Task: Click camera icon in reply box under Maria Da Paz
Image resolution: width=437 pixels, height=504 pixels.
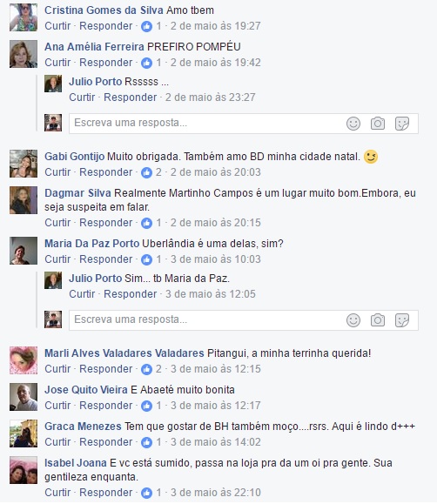Action: (x=378, y=320)
